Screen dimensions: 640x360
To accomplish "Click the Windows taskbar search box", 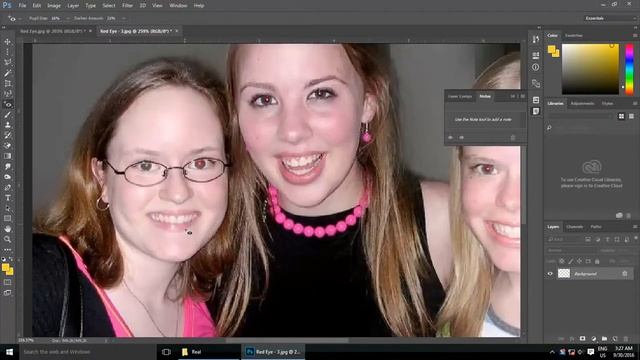I will coord(88,352).
